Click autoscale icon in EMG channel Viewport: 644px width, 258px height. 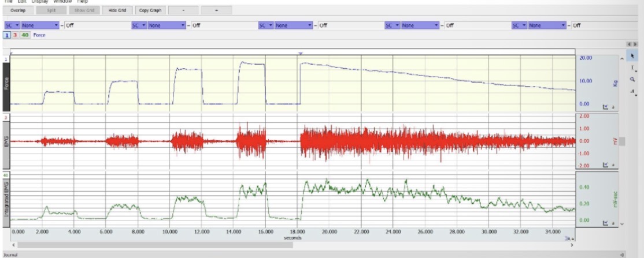click(x=605, y=165)
